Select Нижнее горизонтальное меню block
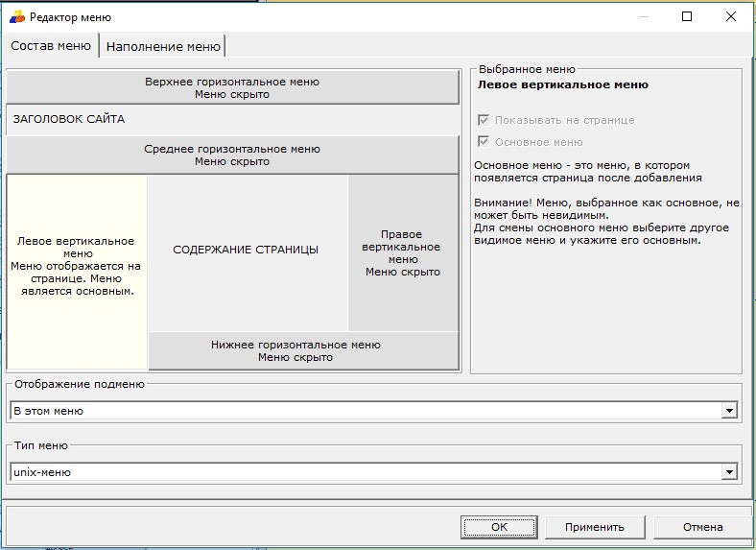The height and width of the screenshot is (550, 756). click(x=295, y=351)
